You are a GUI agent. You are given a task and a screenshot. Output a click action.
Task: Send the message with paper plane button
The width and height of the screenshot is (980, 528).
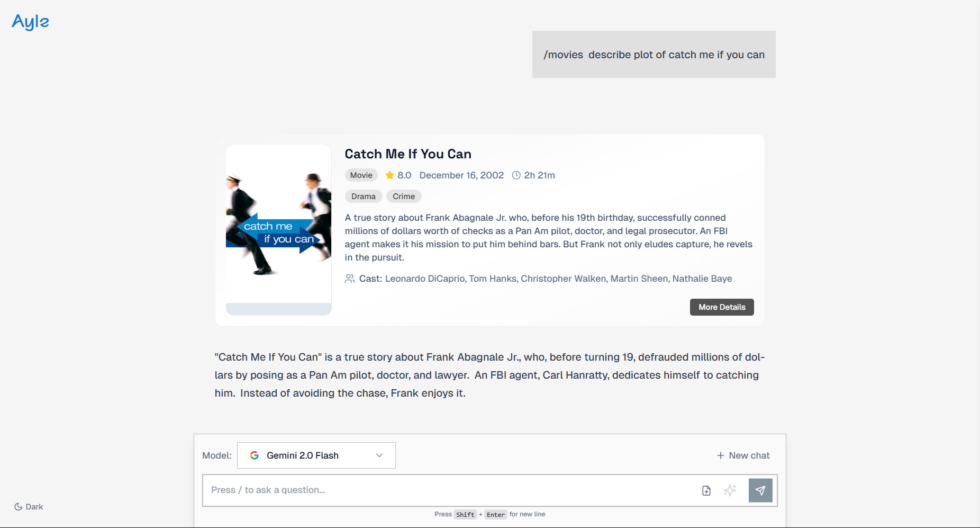(x=760, y=490)
